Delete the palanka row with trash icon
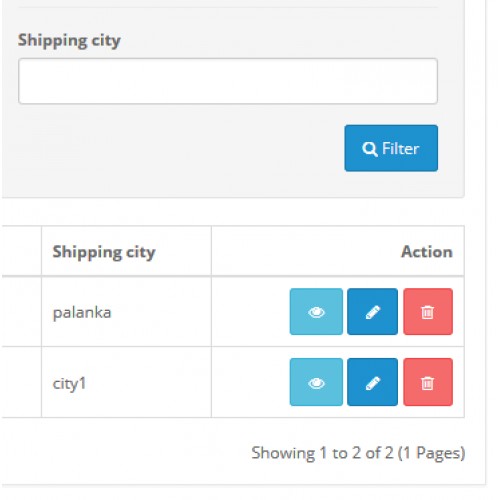The image size is (500, 500). coord(428,311)
